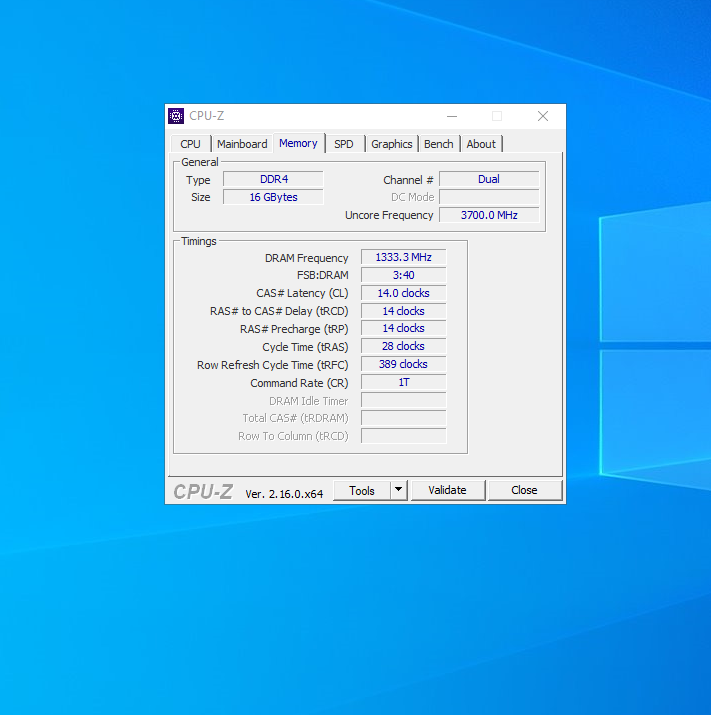The height and width of the screenshot is (715, 711).
Task: Click the CAS# Latency (CL) label
Action: coord(302,293)
